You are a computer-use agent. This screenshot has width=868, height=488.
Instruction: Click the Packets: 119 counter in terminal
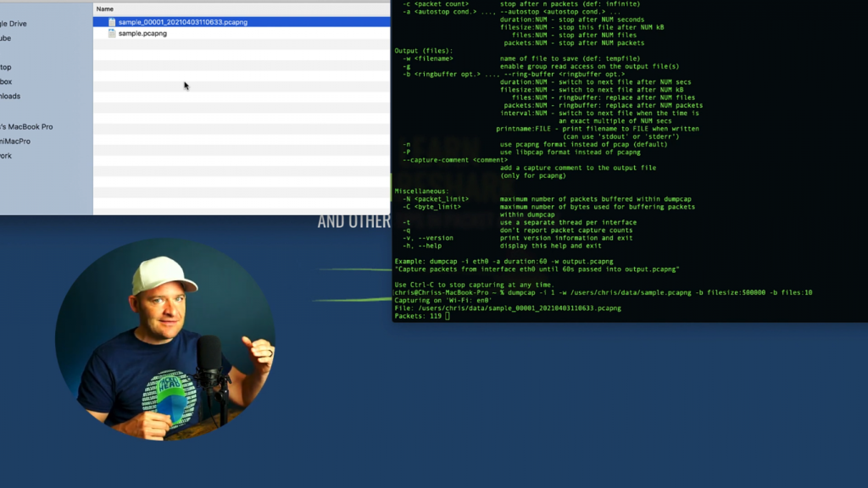418,316
